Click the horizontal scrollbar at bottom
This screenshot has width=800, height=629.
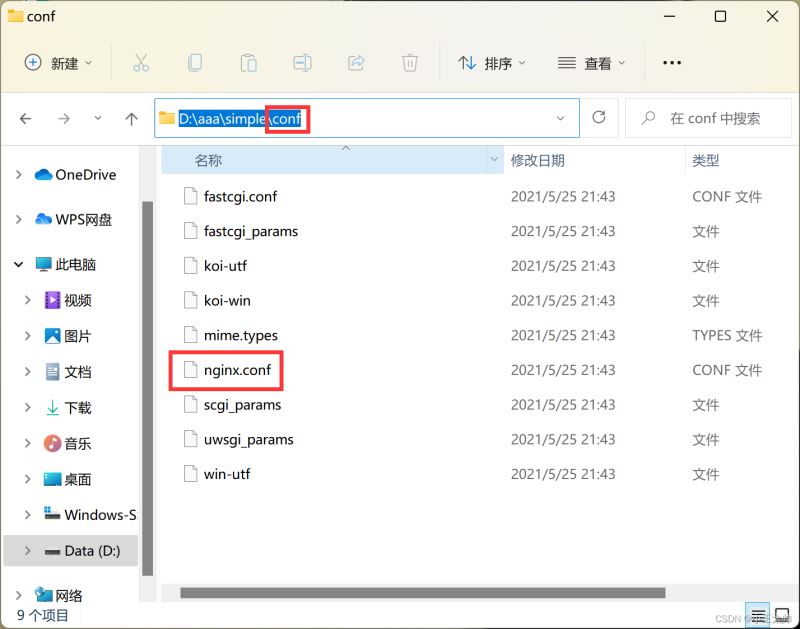[x=420, y=593]
